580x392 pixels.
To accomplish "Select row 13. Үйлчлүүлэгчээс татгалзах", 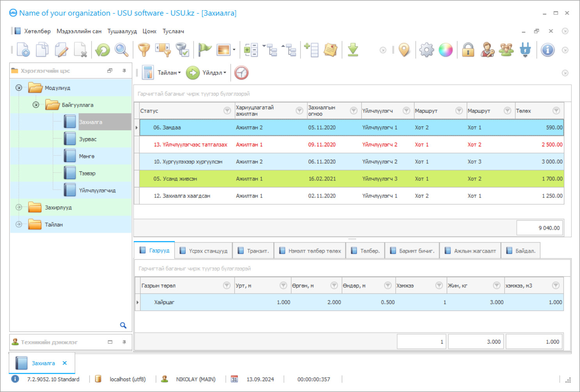I will click(x=352, y=144).
